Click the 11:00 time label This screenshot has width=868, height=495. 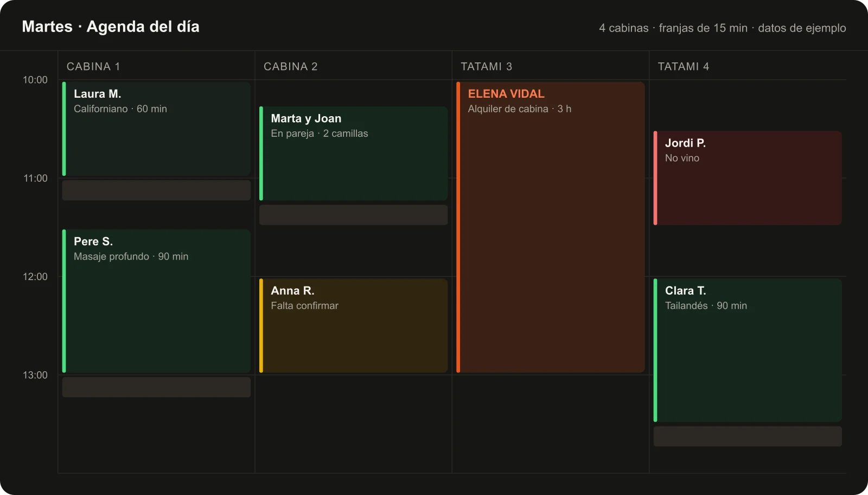click(x=35, y=178)
